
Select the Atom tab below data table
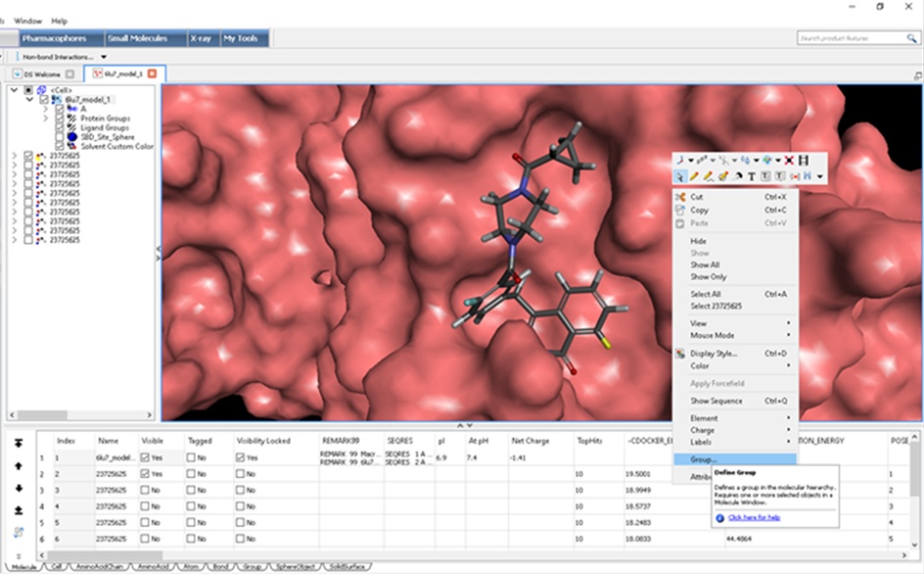click(x=190, y=566)
